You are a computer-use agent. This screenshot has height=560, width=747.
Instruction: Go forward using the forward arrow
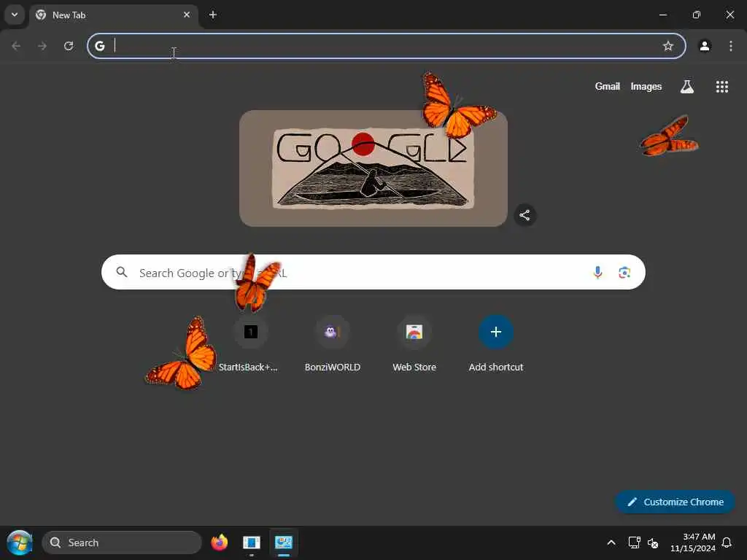[x=42, y=46]
